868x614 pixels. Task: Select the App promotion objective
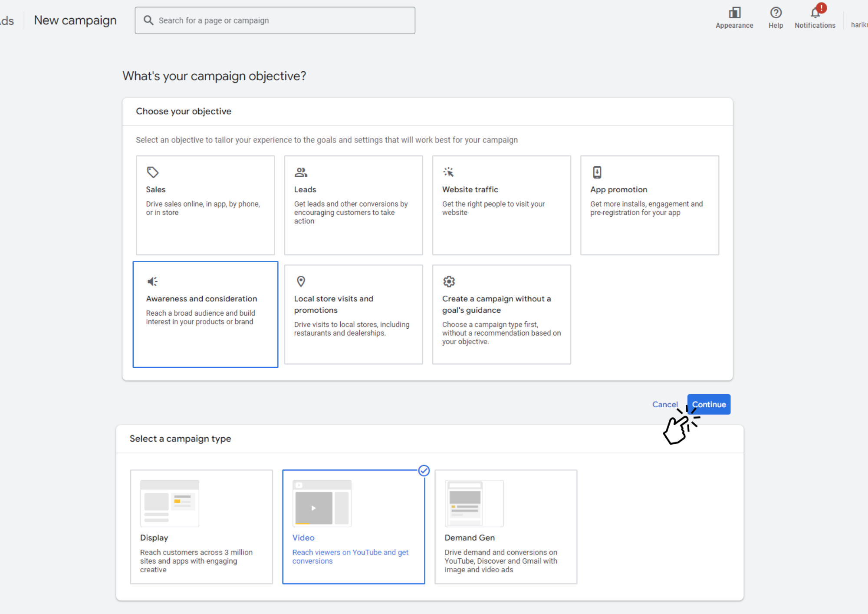coord(649,205)
